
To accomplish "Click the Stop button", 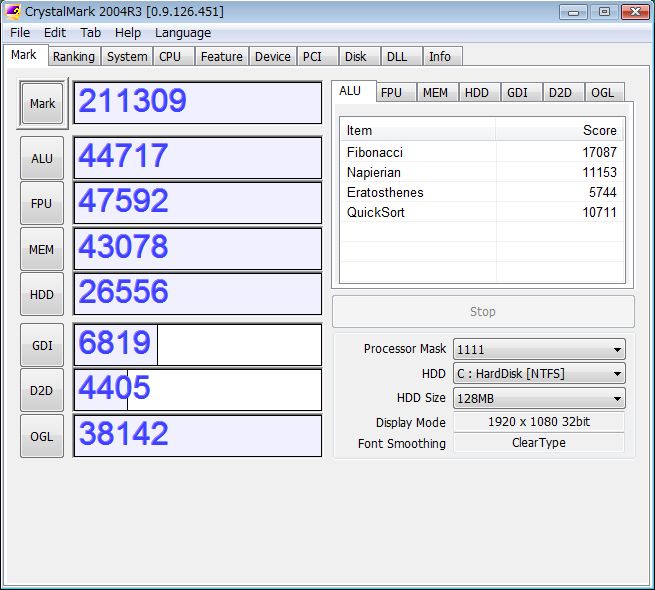I will [x=483, y=312].
